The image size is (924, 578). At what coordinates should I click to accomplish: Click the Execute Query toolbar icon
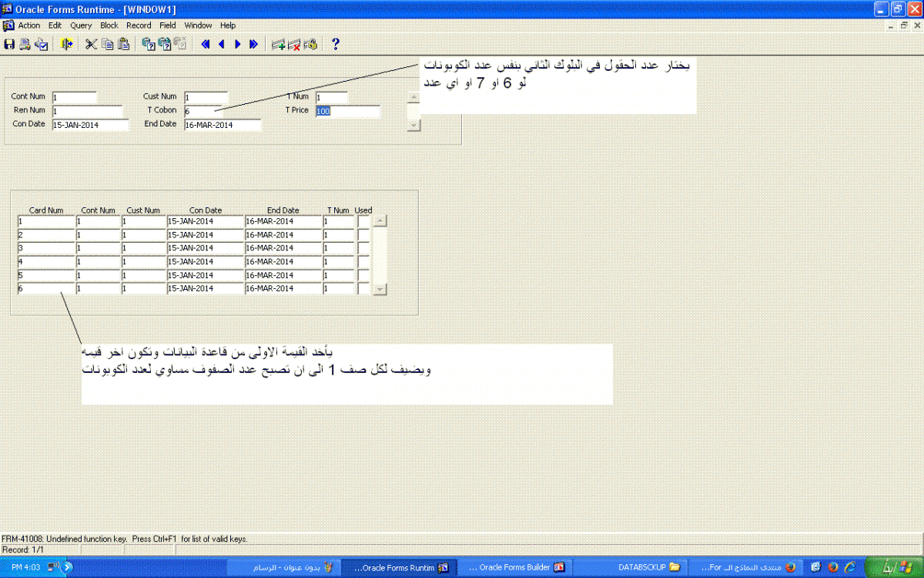click(x=164, y=45)
